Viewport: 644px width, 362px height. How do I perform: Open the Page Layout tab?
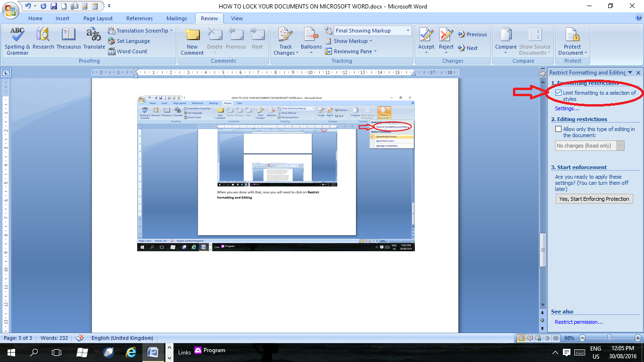tap(98, 18)
